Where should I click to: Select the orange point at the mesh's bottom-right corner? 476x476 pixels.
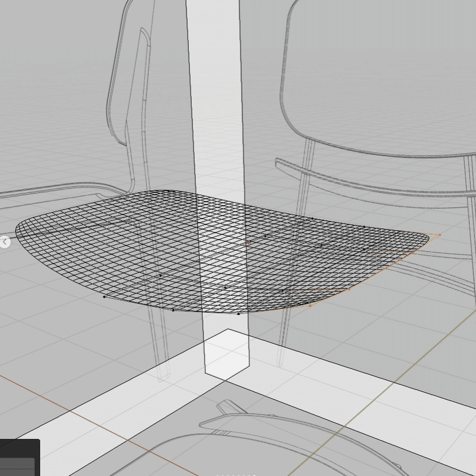(310, 306)
